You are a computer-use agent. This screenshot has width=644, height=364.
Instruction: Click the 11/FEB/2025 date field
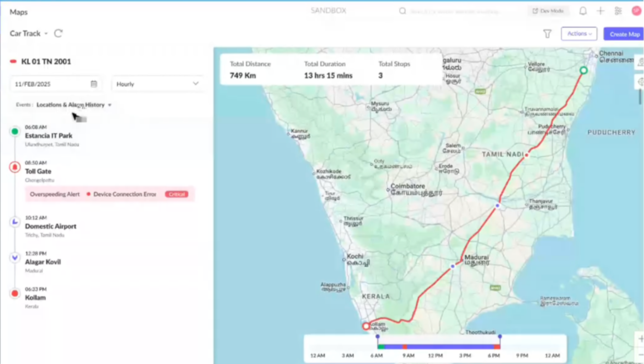coord(55,84)
